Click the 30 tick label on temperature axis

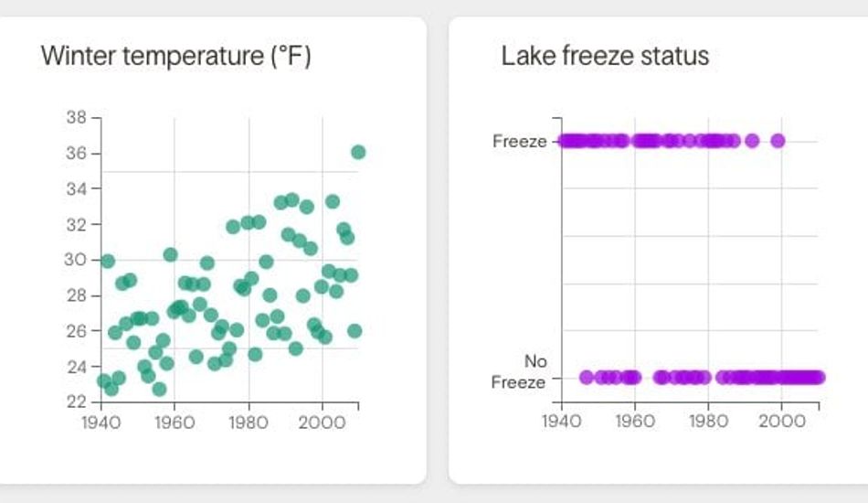pos(76,260)
